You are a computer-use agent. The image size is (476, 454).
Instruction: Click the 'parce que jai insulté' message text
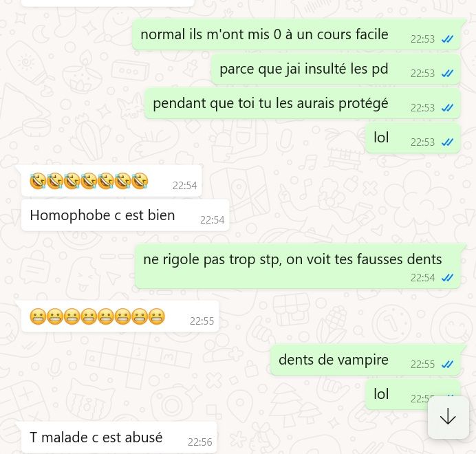pyautogui.click(x=304, y=69)
